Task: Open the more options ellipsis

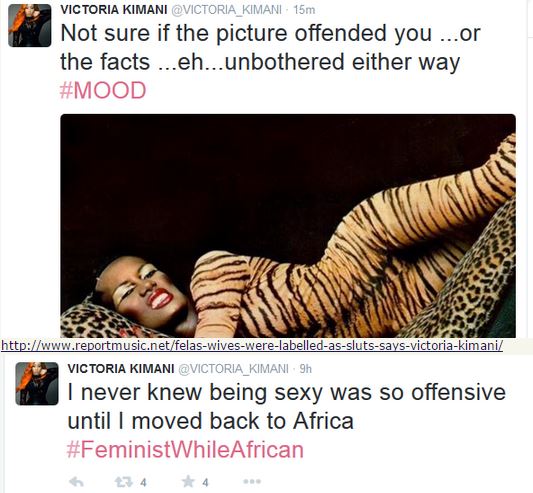Action: click(x=252, y=481)
